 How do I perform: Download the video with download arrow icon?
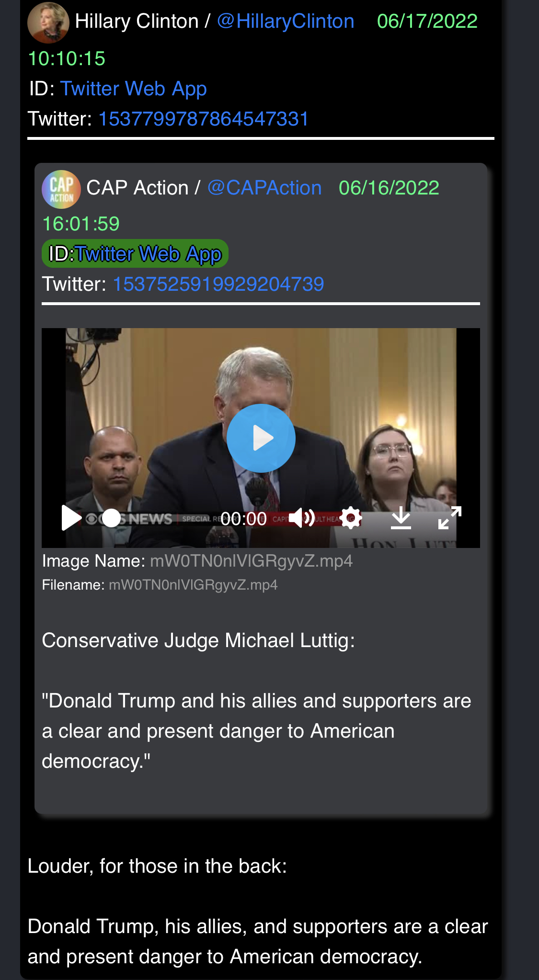[x=401, y=518]
